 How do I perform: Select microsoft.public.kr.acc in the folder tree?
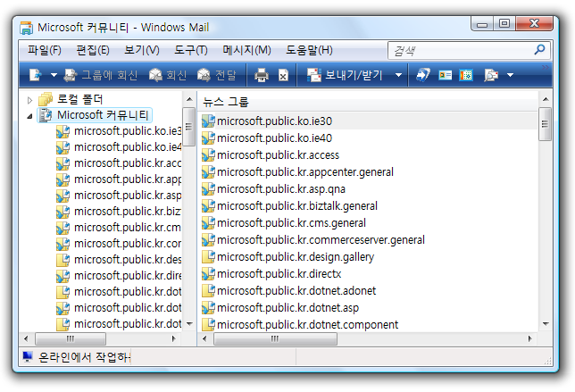[128, 163]
